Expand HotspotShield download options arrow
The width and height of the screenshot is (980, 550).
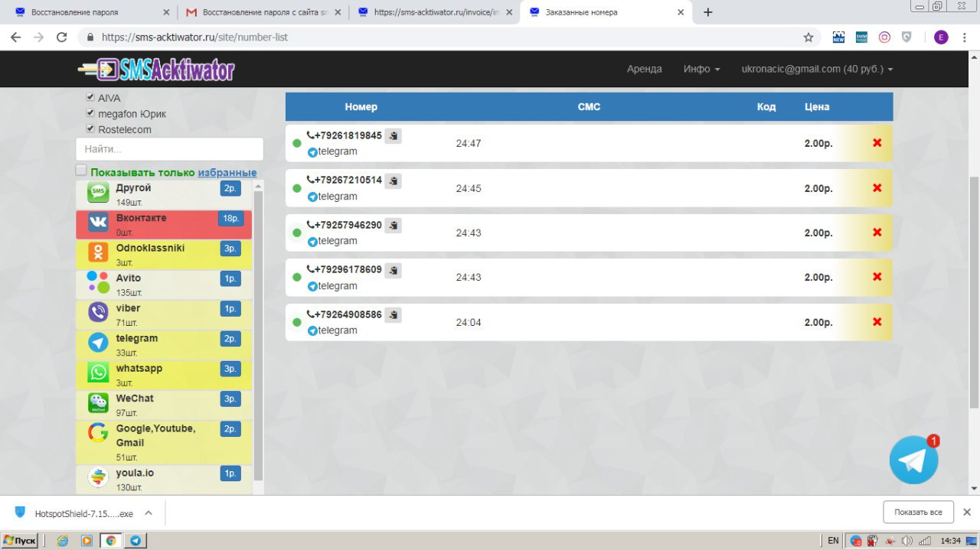pos(149,513)
